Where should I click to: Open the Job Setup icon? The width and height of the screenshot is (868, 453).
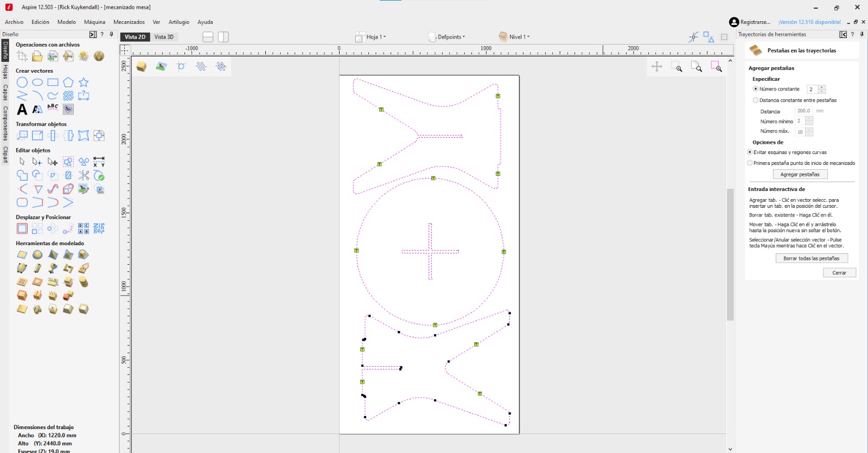(x=22, y=56)
